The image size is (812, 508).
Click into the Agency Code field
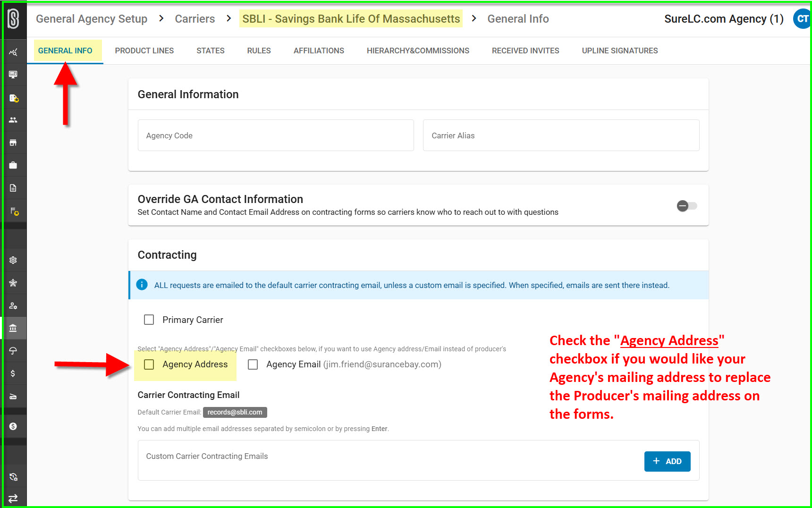tap(276, 135)
